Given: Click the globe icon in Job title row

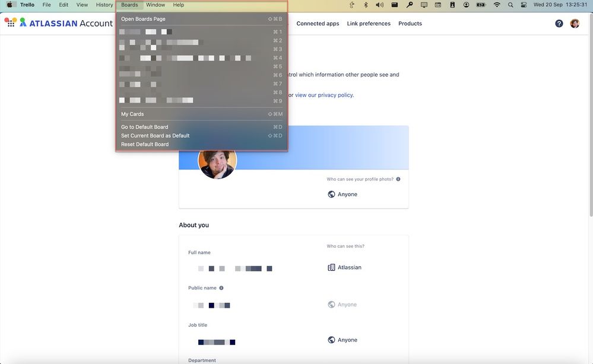Looking at the screenshot, I should (x=331, y=340).
